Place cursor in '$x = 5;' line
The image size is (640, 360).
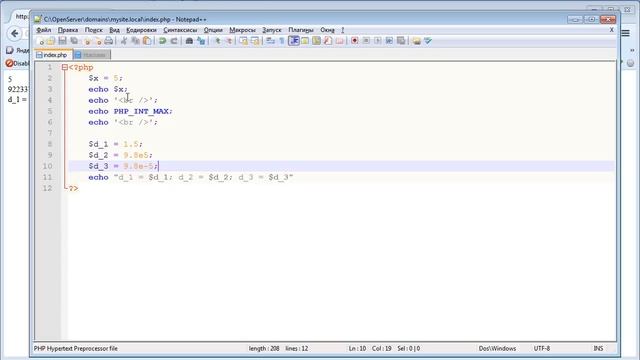105,78
